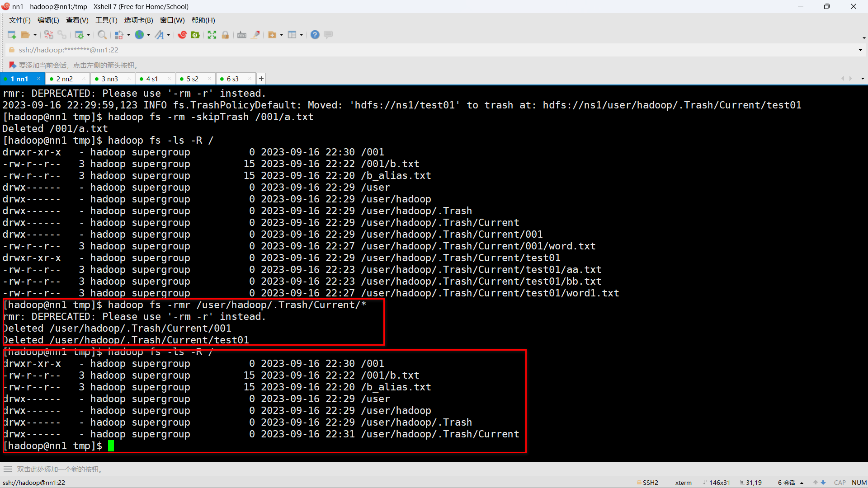Open the virtual keyboard icon
Image resolution: width=868 pixels, height=488 pixels.
pyautogui.click(x=242, y=35)
